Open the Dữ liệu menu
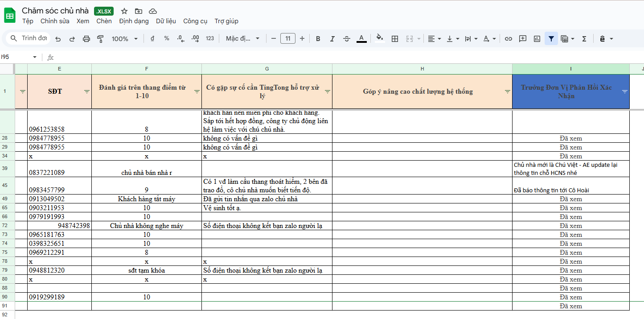 click(166, 21)
